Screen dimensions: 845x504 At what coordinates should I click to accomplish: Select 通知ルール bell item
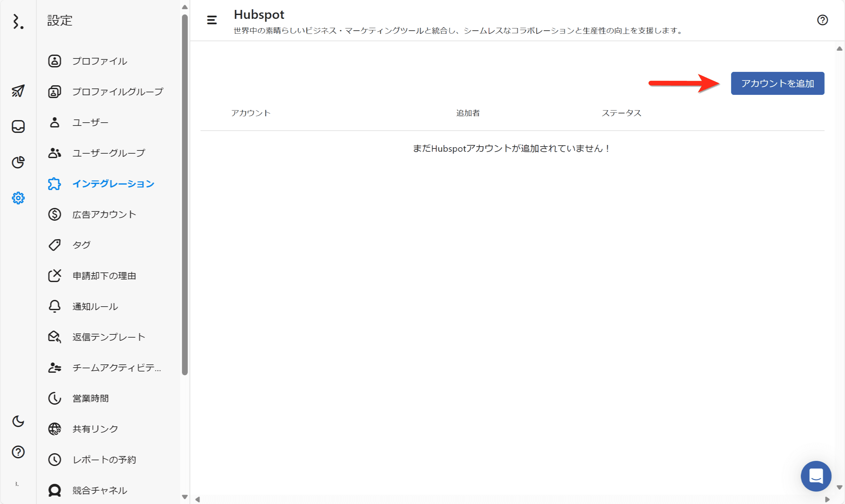click(x=95, y=306)
